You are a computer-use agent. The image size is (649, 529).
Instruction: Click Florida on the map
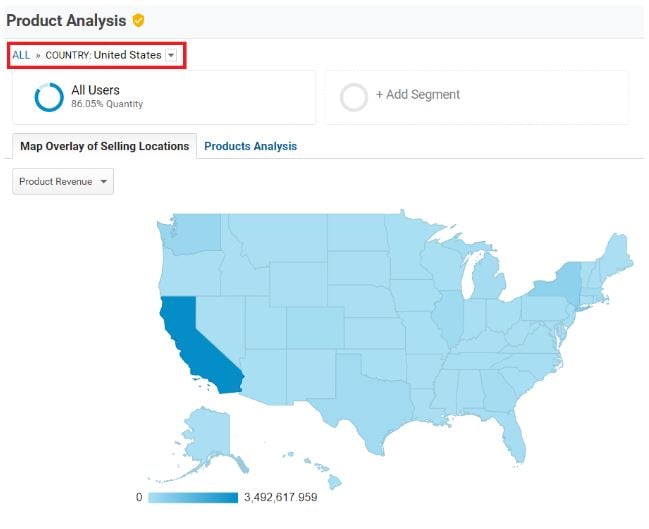512,430
